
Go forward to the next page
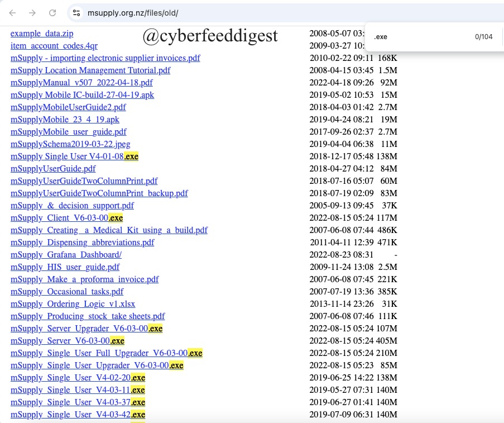(32, 13)
